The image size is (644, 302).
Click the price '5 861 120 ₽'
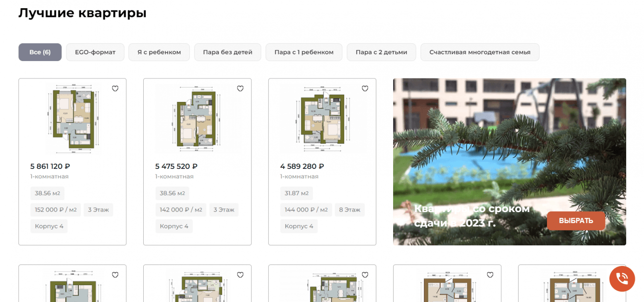click(50, 166)
